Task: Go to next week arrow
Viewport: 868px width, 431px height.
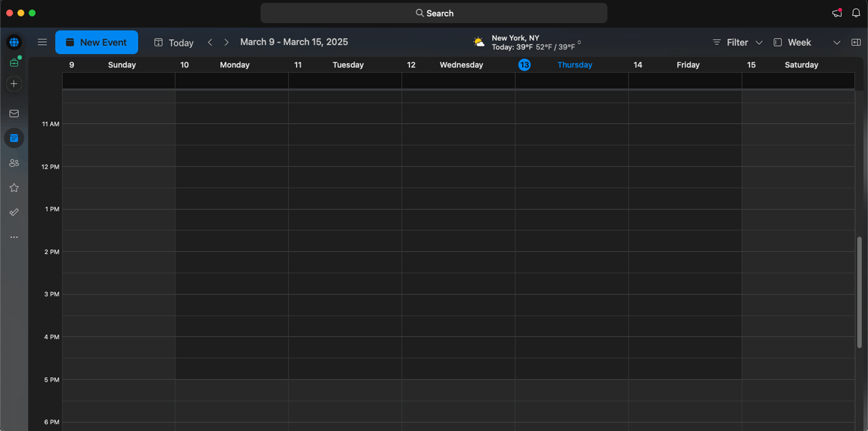Action: click(226, 42)
